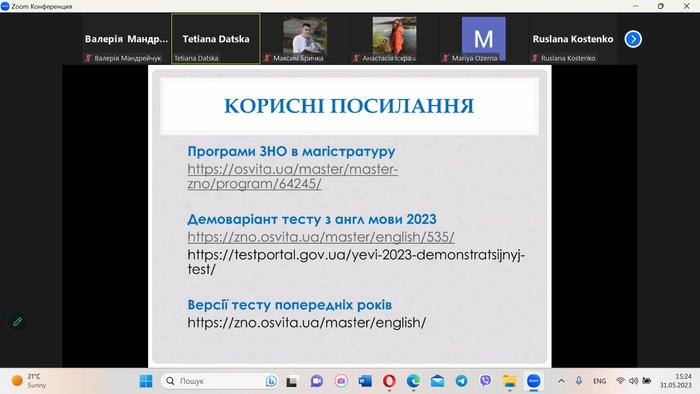Open Telegram from the taskbar

pyautogui.click(x=461, y=381)
